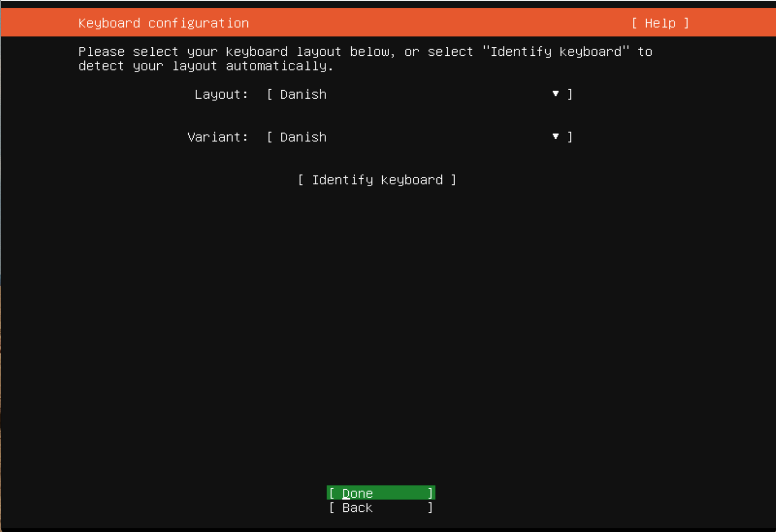Click the 'Variant:' field label
Screen dimensions: 776x532
(217, 137)
